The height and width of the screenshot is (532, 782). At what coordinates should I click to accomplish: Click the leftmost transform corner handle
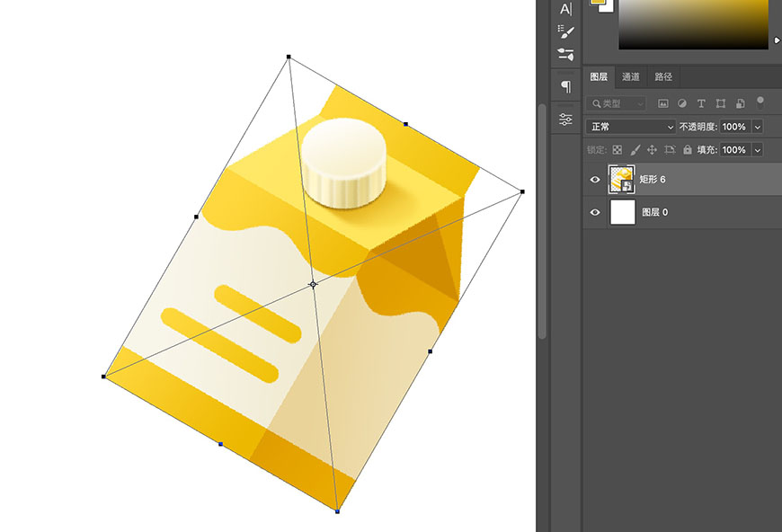pos(103,377)
